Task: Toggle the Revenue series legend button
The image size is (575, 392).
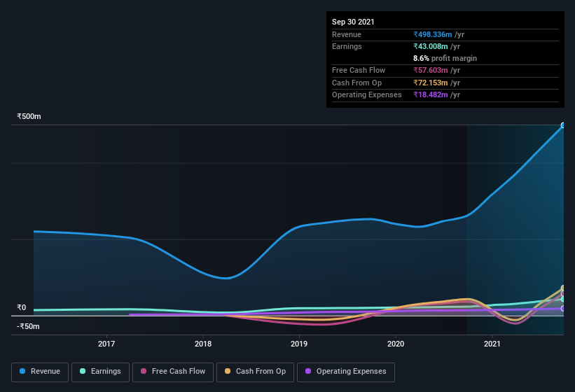Action: coord(40,372)
